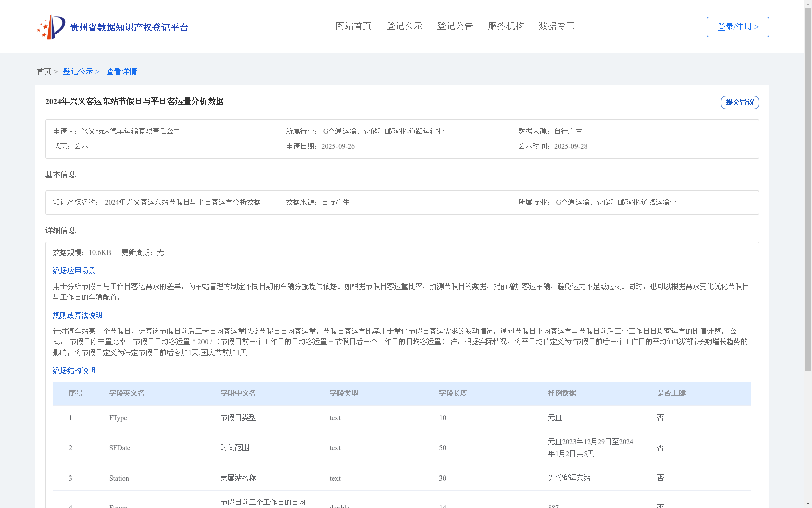Click the 详细信息 section heading
This screenshot has width=812, height=508.
click(x=60, y=231)
